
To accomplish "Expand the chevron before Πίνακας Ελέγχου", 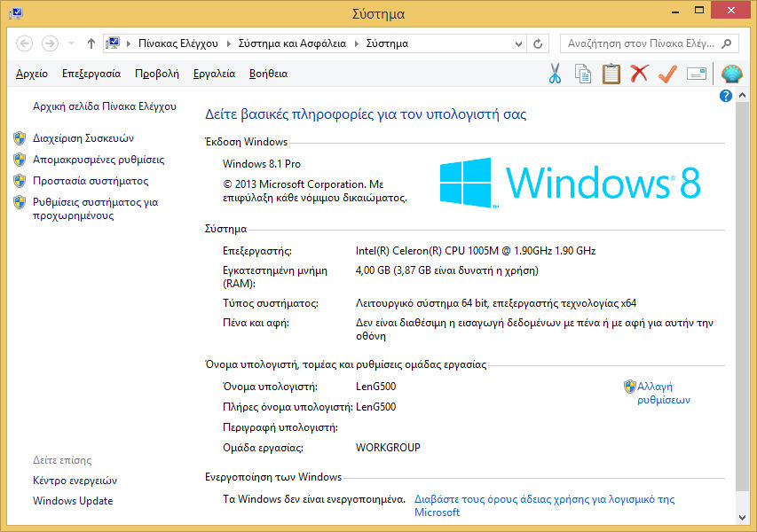I will (129, 43).
